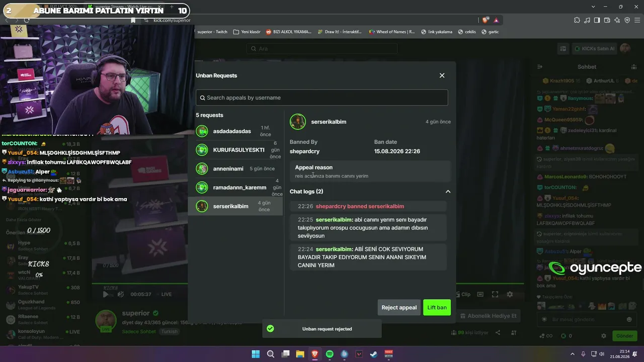Open the 'superior - Twitch' bookmark
The width and height of the screenshot is (644, 362).
point(212,32)
